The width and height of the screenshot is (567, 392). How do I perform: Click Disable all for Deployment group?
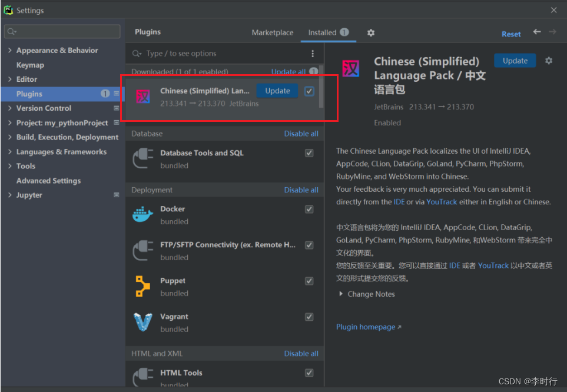[301, 190]
